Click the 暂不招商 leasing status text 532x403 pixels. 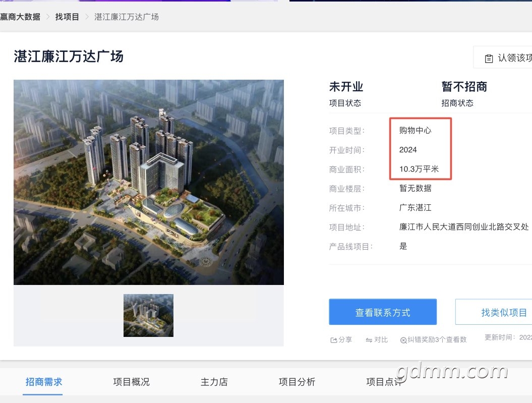pos(464,87)
